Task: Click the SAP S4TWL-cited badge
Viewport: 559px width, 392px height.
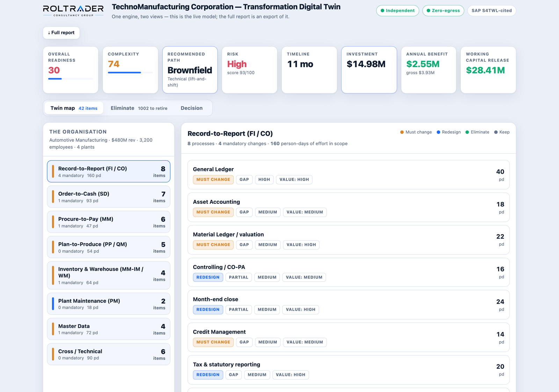Action: [x=492, y=10]
